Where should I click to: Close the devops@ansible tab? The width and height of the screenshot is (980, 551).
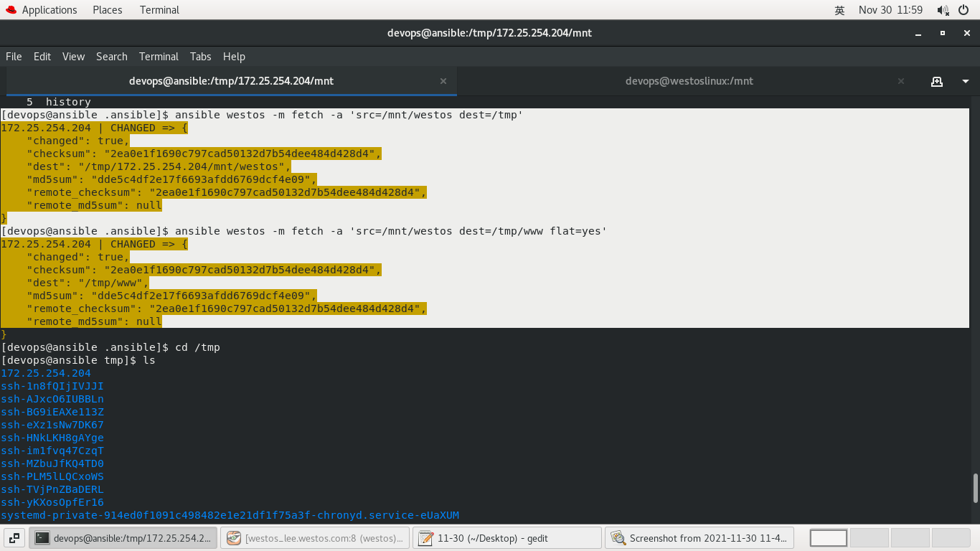443,81
